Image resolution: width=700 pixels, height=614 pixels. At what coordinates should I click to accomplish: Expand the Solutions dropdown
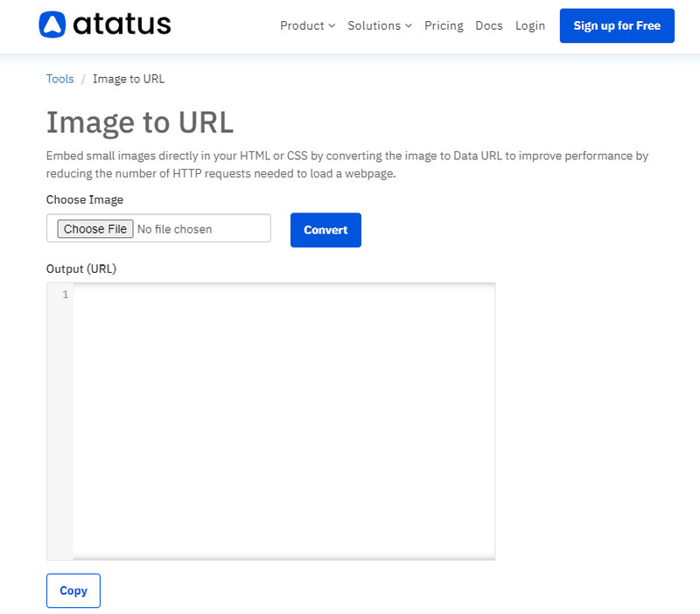point(374,26)
